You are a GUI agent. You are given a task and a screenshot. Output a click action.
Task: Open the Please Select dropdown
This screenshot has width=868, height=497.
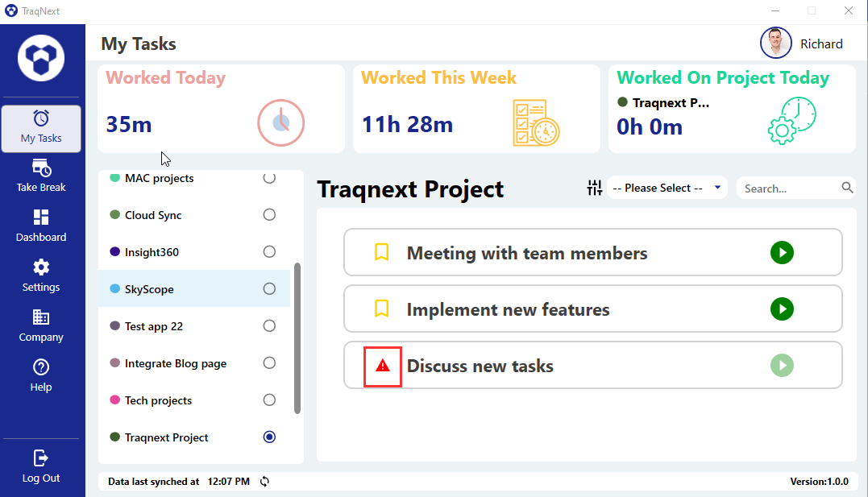(667, 188)
